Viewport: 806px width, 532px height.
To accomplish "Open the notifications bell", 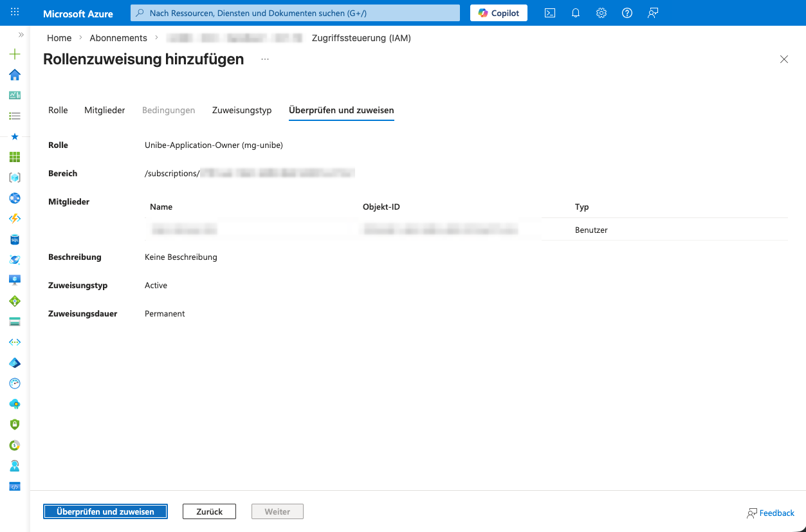I will [x=575, y=12].
